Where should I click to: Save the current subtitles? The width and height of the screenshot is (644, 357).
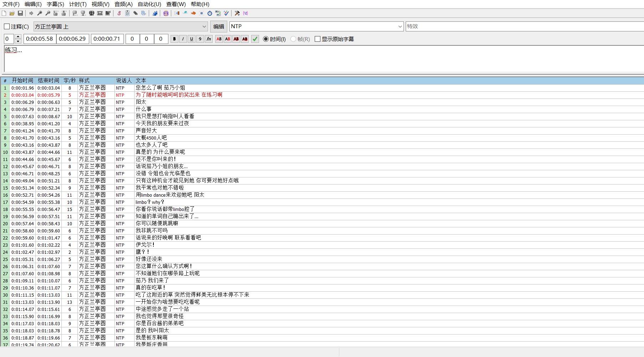[20, 13]
